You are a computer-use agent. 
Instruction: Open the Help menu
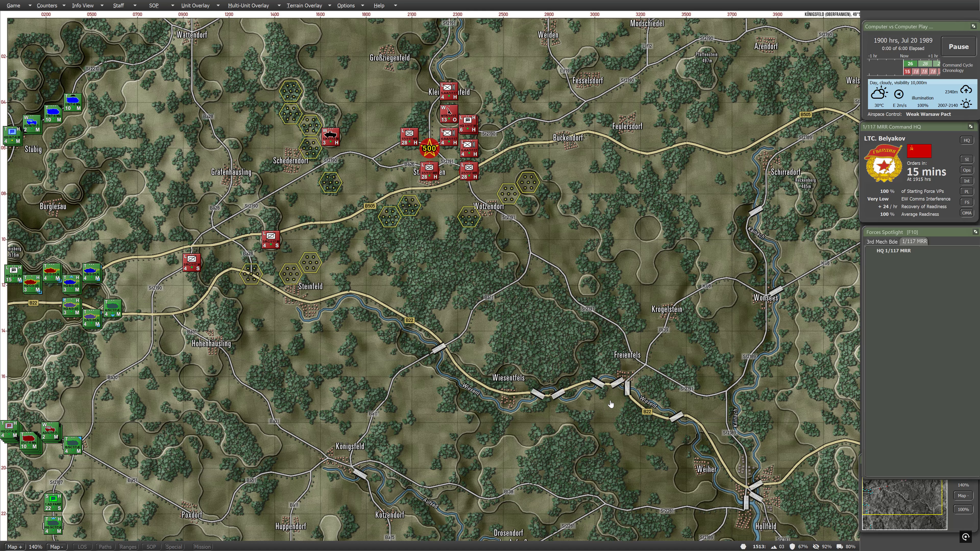click(x=379, y=5)
